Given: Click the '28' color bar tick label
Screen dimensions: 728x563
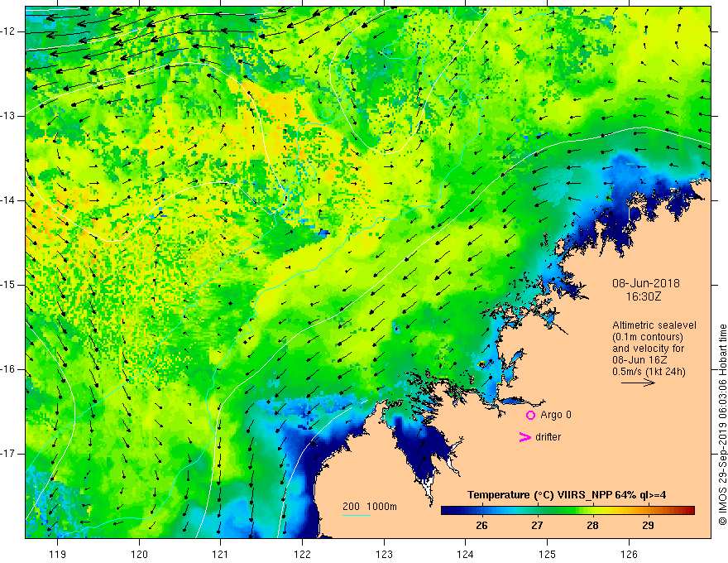Looking at the screenshot, I should click(x=592, y=526).
